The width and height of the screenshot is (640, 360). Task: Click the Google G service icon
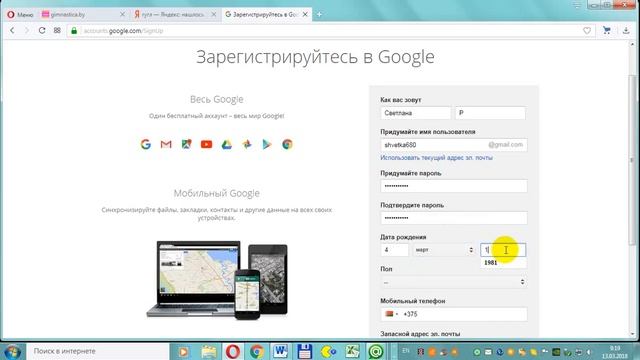146,144
